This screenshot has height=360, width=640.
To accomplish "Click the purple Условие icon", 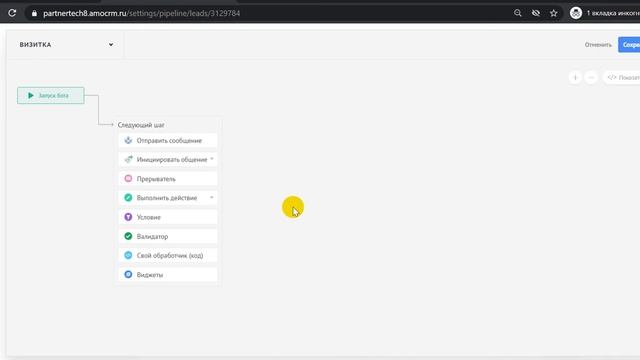I will (x=128, y=217).
